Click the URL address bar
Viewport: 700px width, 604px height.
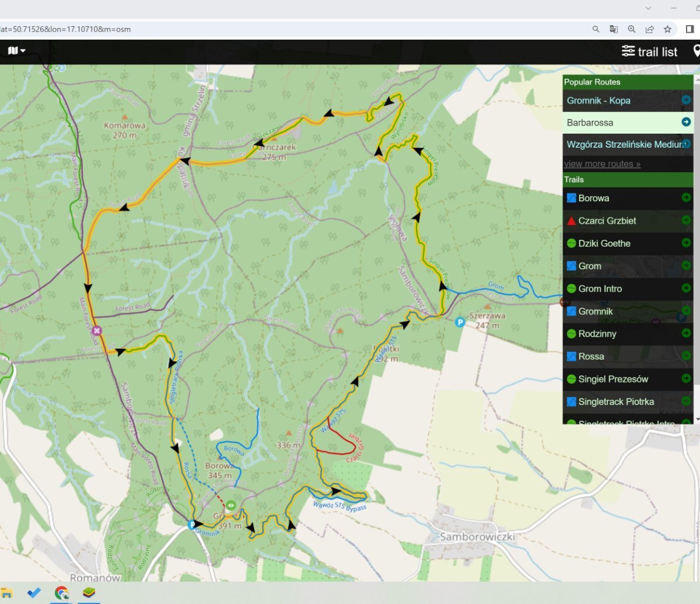(x=292, y=29)
